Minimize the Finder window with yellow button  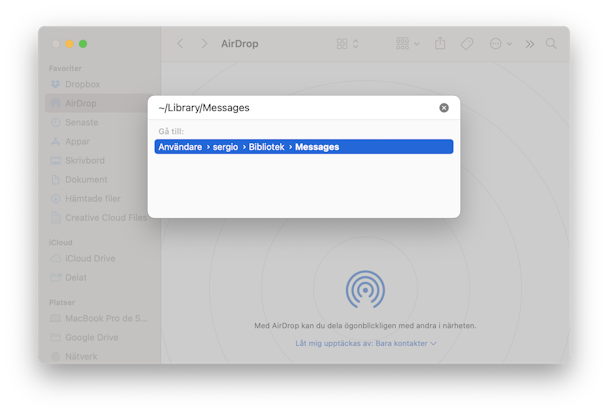coord(69,44)
